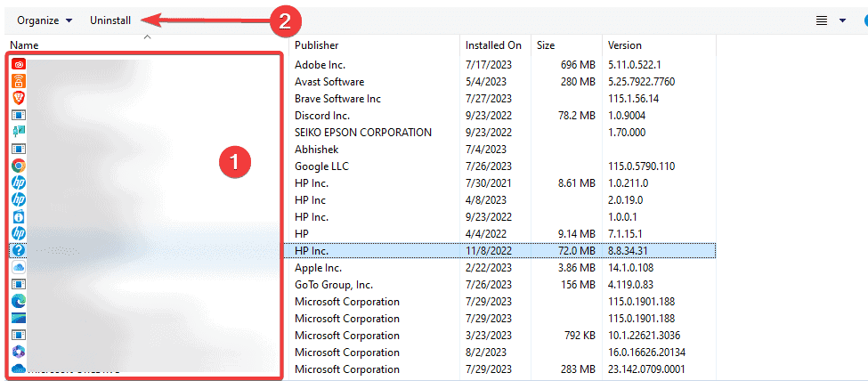
Task: Click the icon in GoTo Group row
Action: [x=19, y=284]
